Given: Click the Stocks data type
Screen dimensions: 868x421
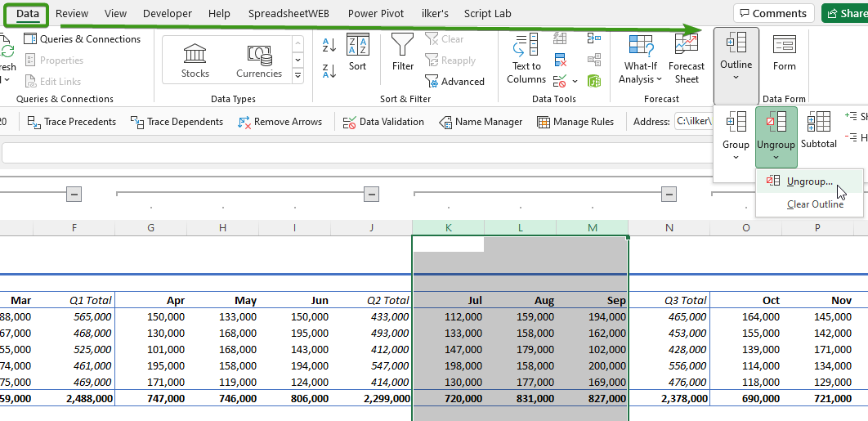Looking at the screenshot, I should point(195,61).
